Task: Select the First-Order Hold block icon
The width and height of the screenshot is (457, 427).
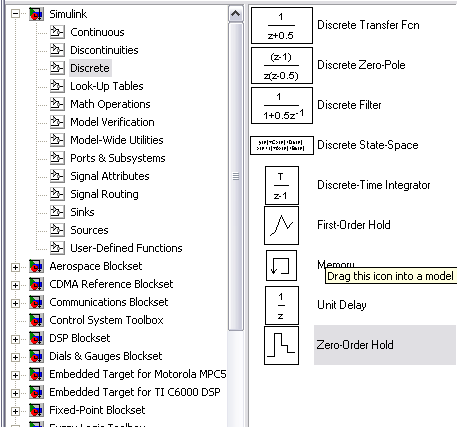Action: (282, 225)
